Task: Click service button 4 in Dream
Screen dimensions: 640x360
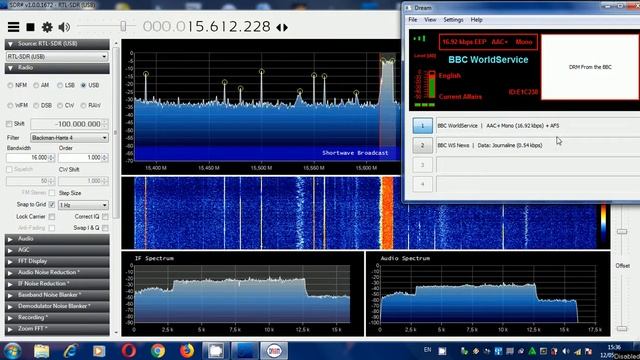Action: click(x=422, y=184)
